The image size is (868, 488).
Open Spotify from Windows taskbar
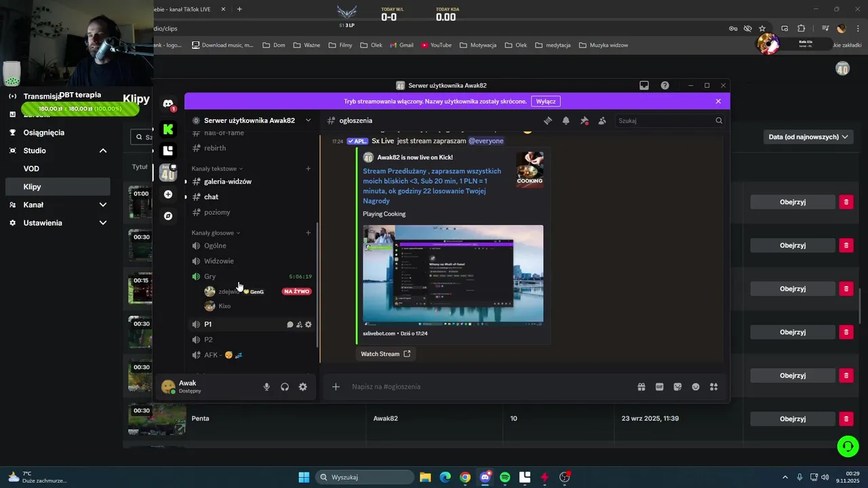pos(505,477)
